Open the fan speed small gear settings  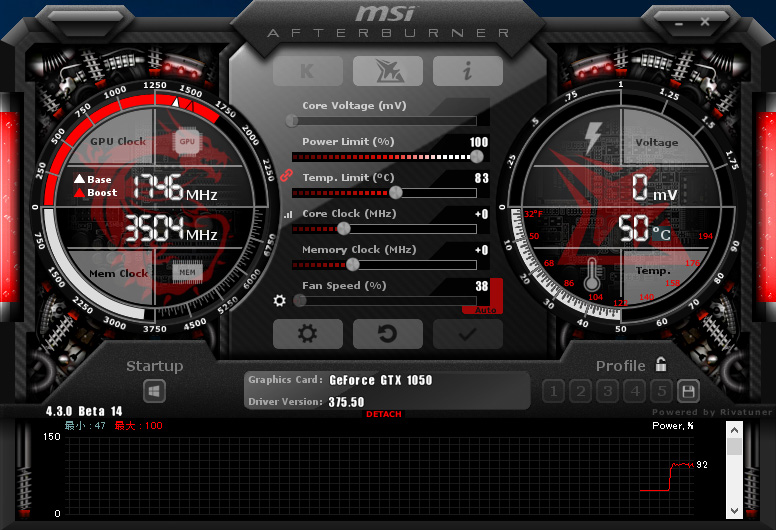click(x=280, y=300)
